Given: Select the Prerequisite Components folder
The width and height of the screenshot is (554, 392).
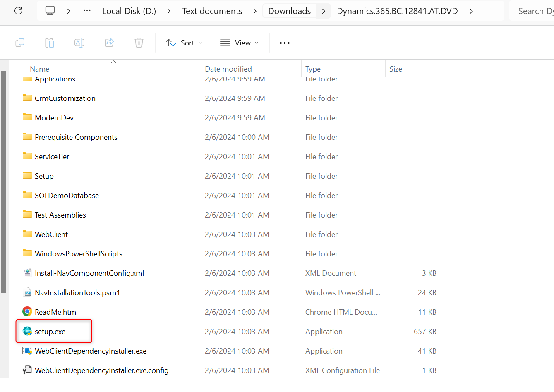Looking at the screenshot, I should 76,137.
